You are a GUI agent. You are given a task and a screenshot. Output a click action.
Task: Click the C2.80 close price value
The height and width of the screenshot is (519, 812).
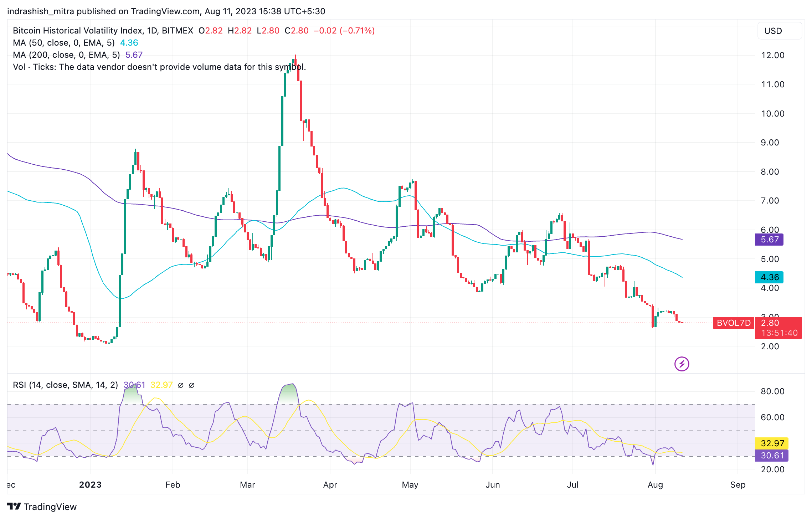[297, 31]
